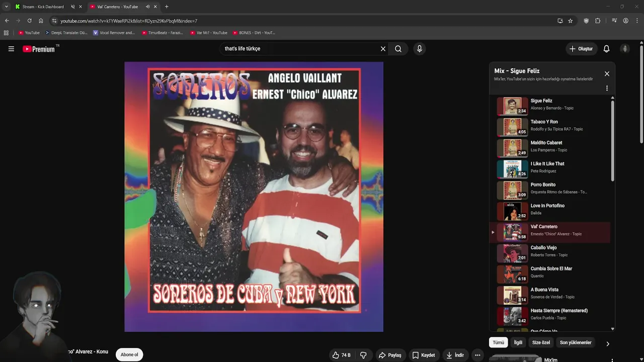Select the Size özel filter chip
The height and width of the screenshot is (362, 644).
point(541,342)
